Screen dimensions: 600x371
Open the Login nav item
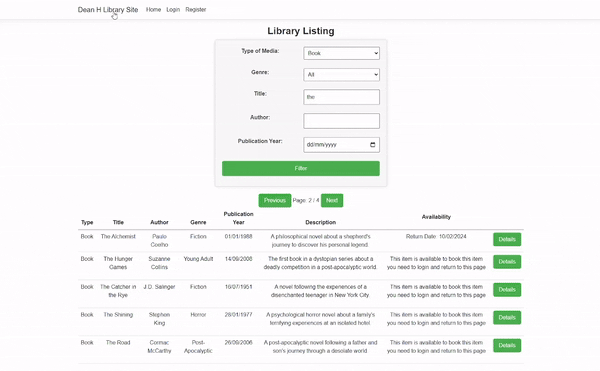coord(173,10)
